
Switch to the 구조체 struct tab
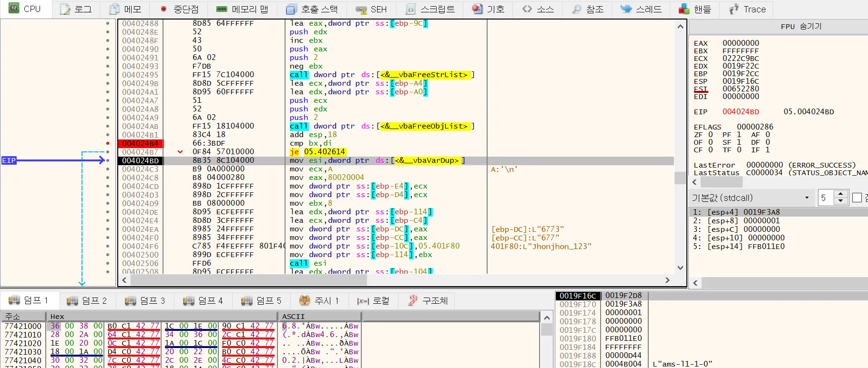point(428,300)
